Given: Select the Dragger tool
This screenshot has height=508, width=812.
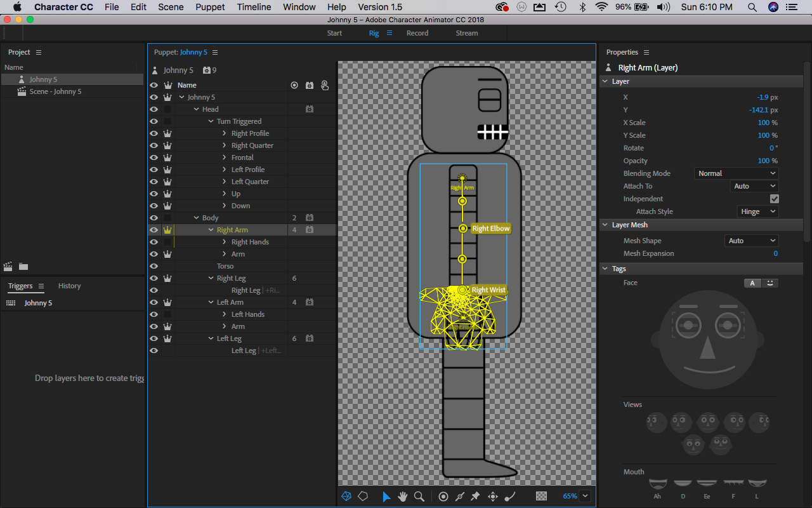Looking at the screenshot, I should pos(492,497).
